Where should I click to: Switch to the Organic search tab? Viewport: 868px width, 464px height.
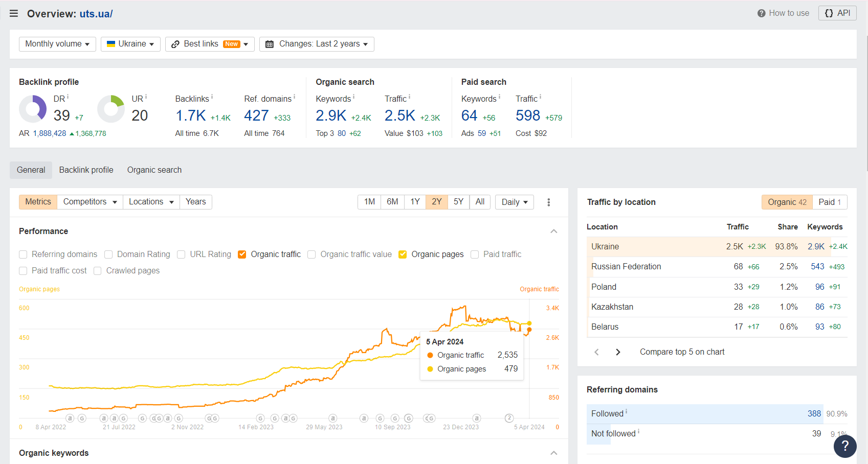[154, 170]
